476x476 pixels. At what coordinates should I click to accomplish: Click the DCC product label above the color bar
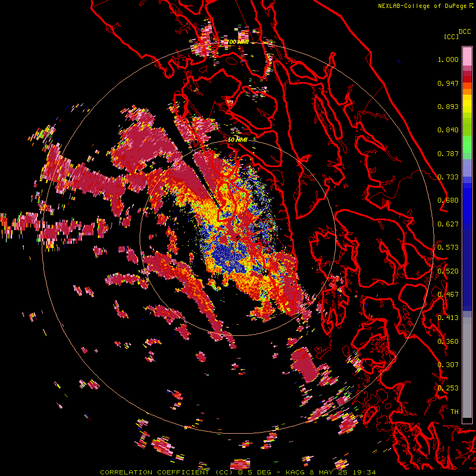[464, 32]
